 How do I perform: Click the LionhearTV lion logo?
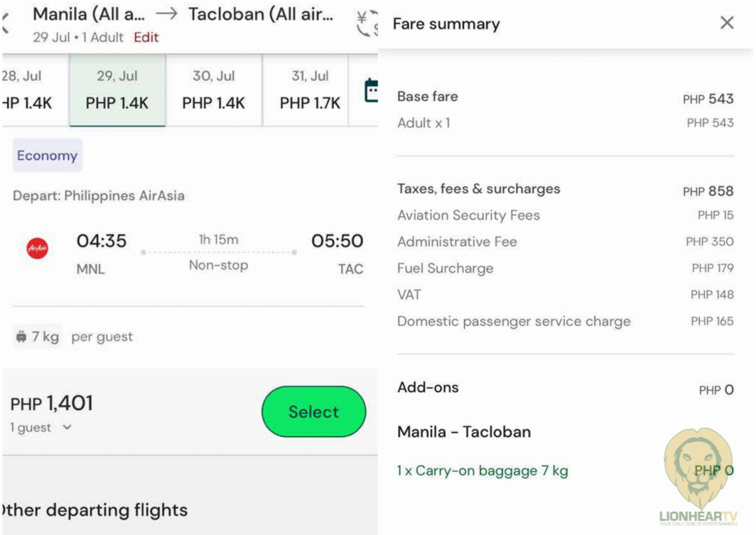(698, 470)
